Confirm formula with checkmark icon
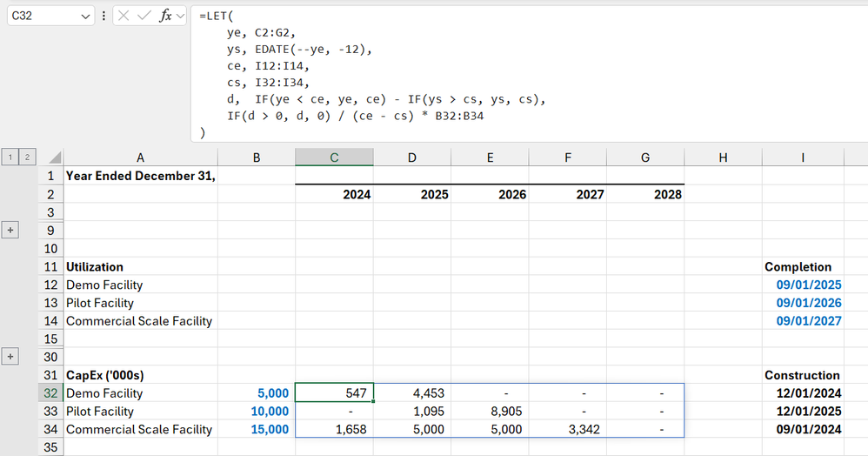This screenshot has height=456, width=868. coord(144,16)
